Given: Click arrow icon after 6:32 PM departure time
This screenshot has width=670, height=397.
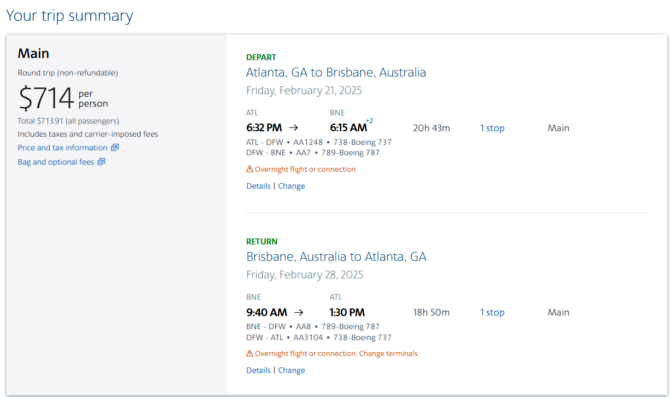Looking at the screenshot, I should (293, 127).
